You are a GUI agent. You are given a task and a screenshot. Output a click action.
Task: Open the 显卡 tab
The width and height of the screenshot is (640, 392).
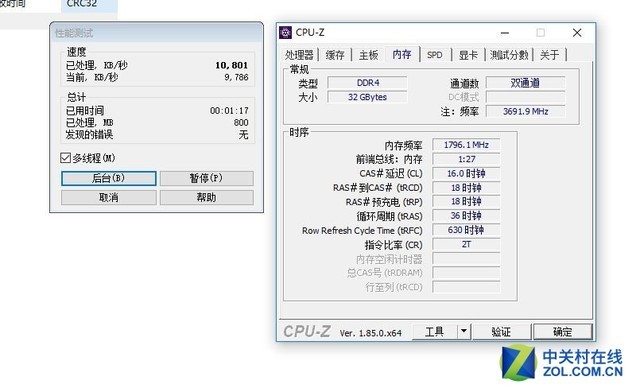(468, 55)
